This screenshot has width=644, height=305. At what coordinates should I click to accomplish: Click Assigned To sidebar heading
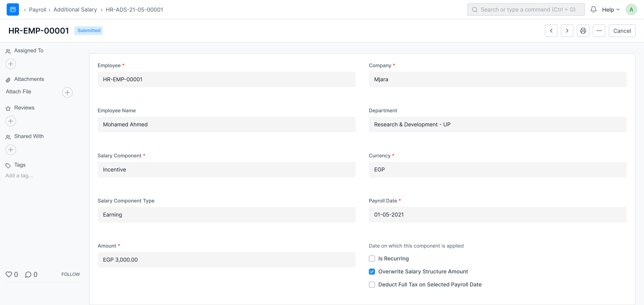(x=29, y=51)
